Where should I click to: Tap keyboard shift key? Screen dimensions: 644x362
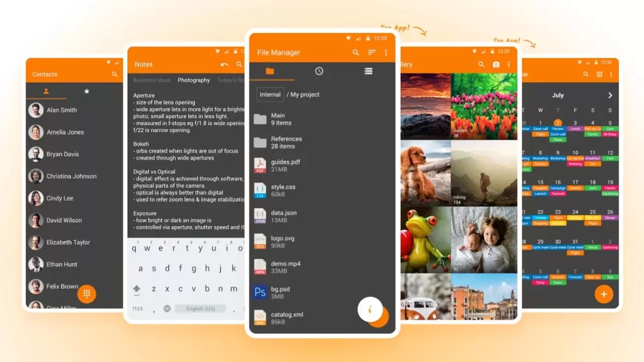click(136, 289)
